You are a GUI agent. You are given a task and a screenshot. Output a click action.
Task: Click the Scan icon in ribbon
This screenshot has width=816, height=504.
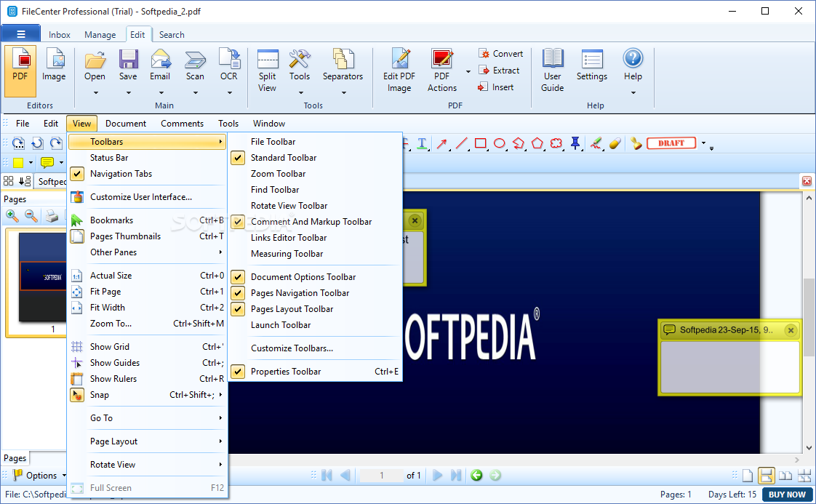pos(195,65)
